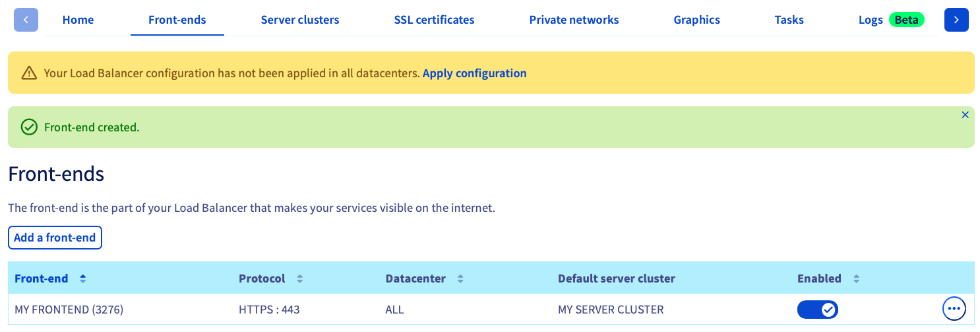Switch to the Server clusters tab

click(x=300, y=20)
